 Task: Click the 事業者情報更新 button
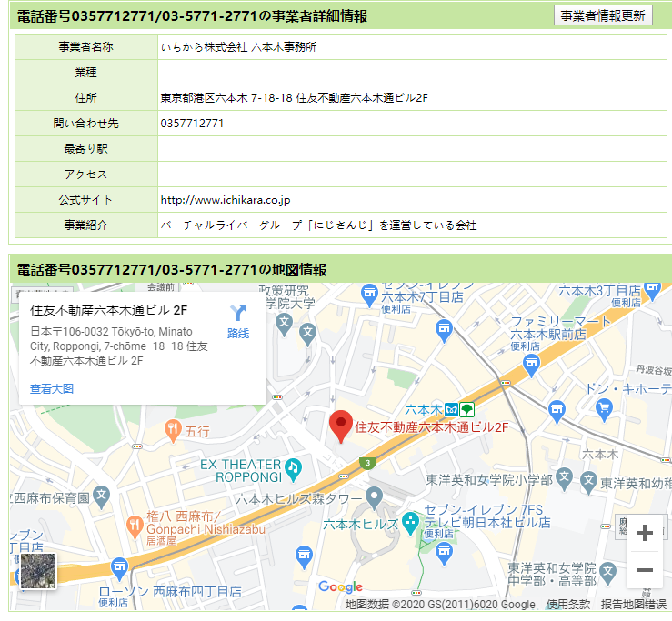[x=603, y=15]
